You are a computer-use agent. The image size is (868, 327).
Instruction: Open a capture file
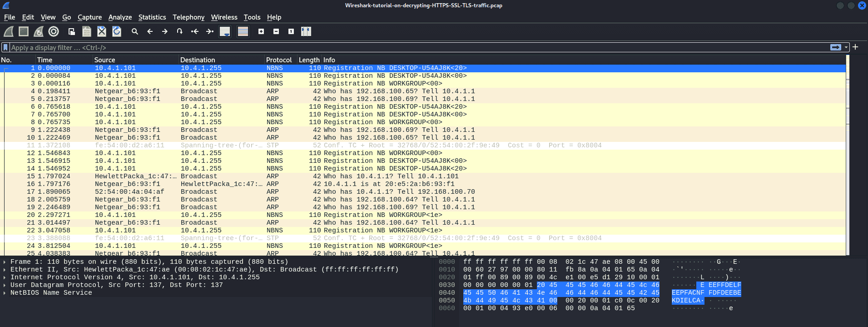(x=71, y=31)
